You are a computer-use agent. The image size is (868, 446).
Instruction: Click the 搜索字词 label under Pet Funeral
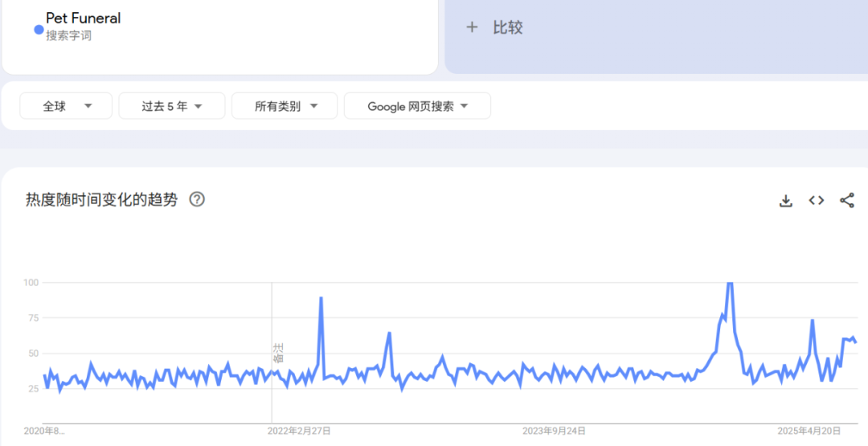(x=68, y=36)
